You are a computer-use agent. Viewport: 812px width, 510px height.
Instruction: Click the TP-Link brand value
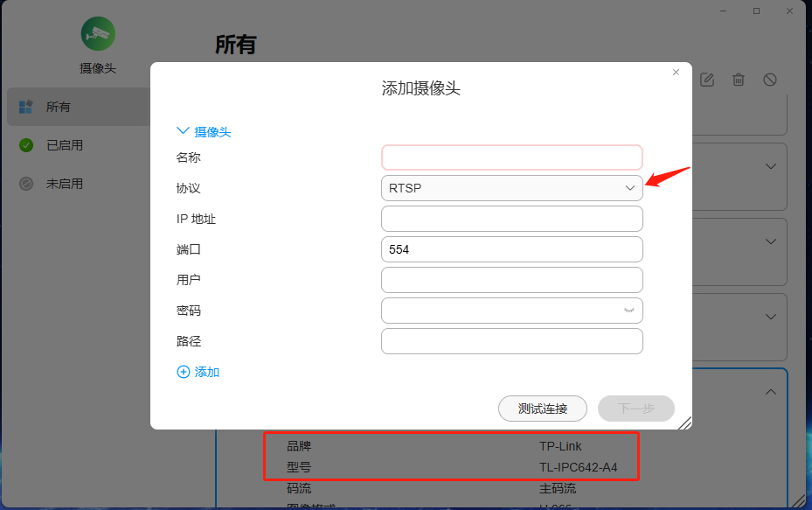click(560, 446)
